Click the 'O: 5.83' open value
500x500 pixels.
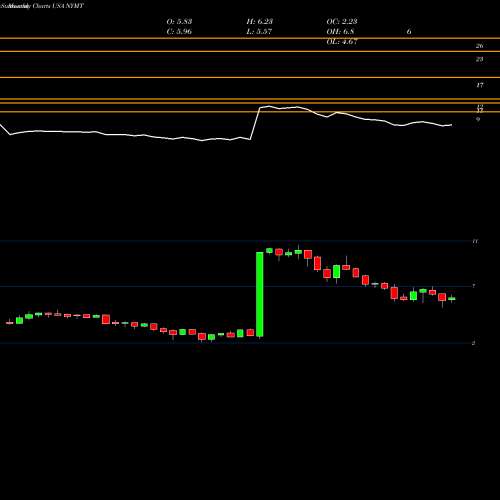coord(179,22)
